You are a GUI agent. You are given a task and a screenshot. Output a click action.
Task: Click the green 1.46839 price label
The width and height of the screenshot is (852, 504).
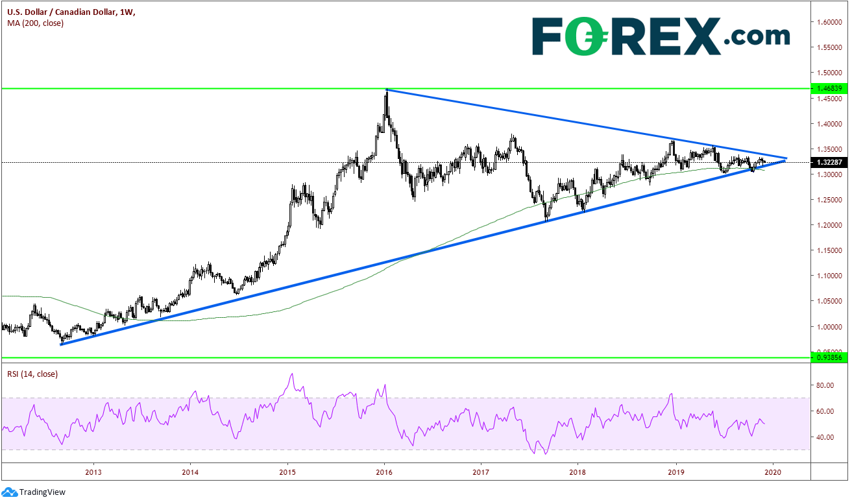pyautogui.click(x=829, y=88)
